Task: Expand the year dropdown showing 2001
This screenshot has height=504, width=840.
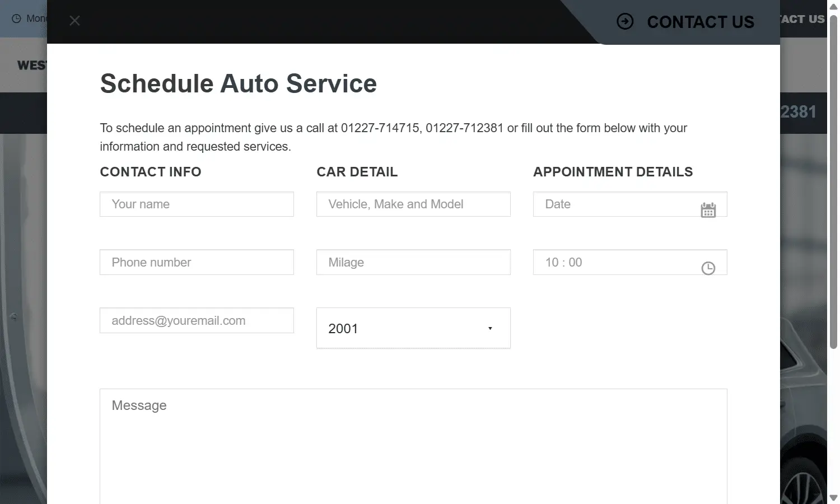Action: [x=413, y=328]
